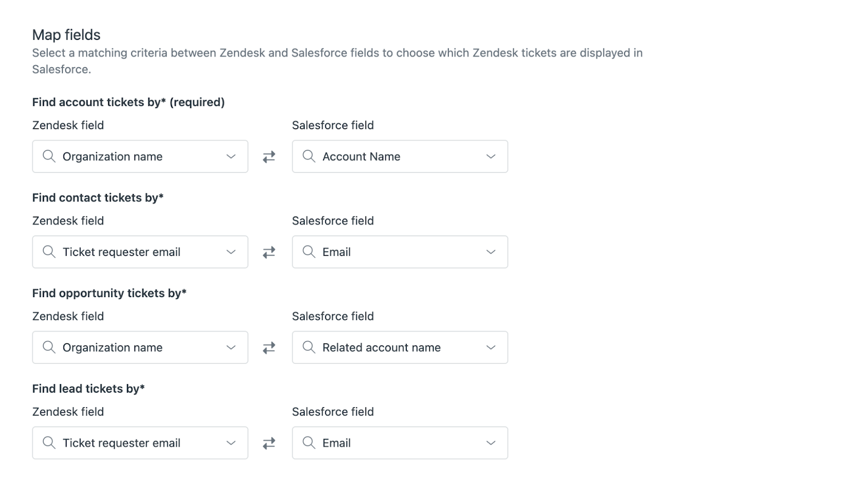Click swap arrows icon in opportunity tickets row
This screenshot has width=860, height=504.
click(x=269, y=348)
